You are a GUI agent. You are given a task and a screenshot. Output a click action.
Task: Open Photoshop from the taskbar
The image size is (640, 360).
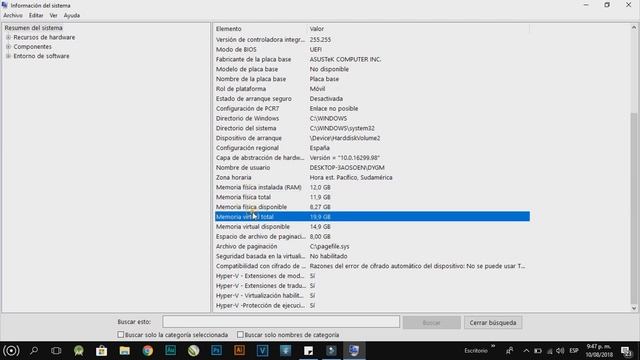click(216, 351)
